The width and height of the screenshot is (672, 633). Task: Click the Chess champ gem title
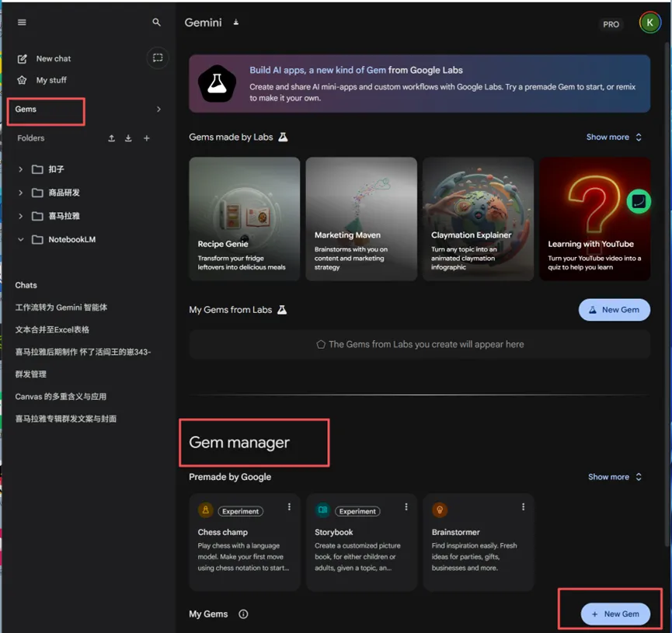pyautogui.click(x=223, y=532)
